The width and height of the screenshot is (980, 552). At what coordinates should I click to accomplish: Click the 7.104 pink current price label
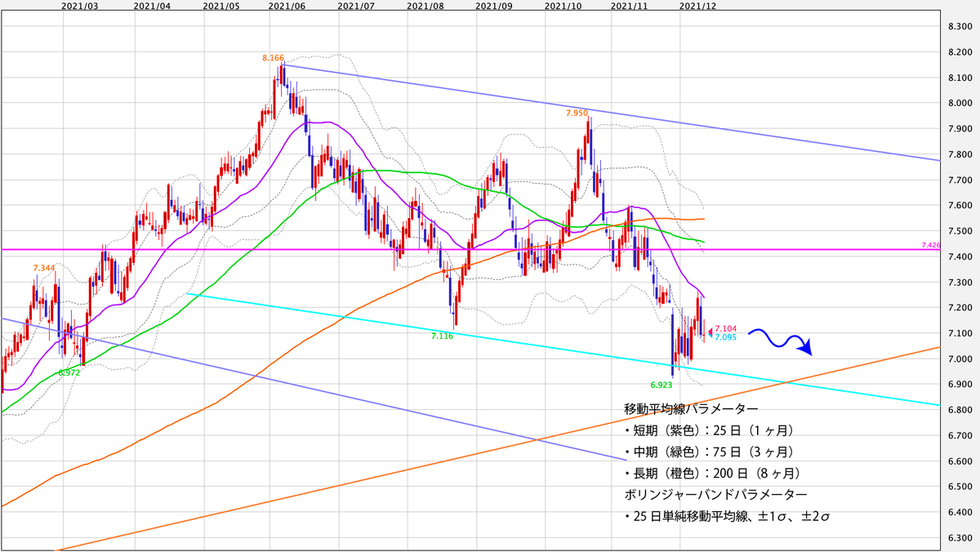pos(726,328)
